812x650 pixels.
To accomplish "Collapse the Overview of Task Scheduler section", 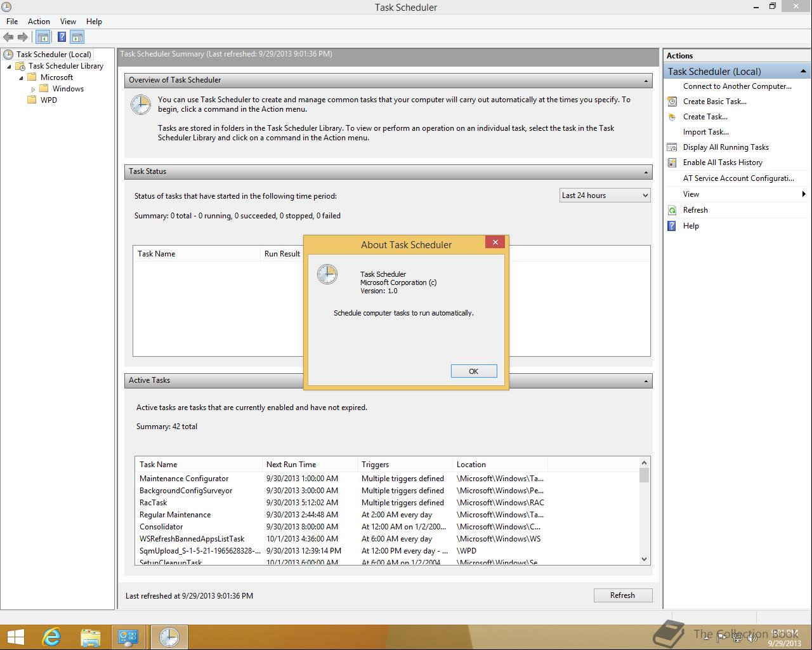I will [x=646, y=81].
